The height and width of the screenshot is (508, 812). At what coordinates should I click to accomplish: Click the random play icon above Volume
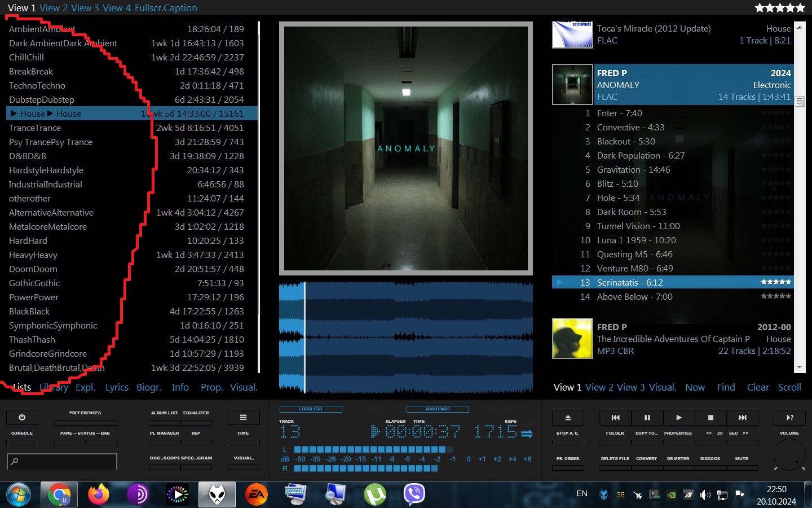pos(789,418)
